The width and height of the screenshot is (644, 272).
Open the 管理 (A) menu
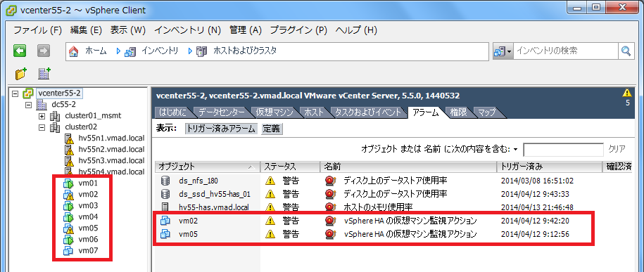tap(246, 30)
